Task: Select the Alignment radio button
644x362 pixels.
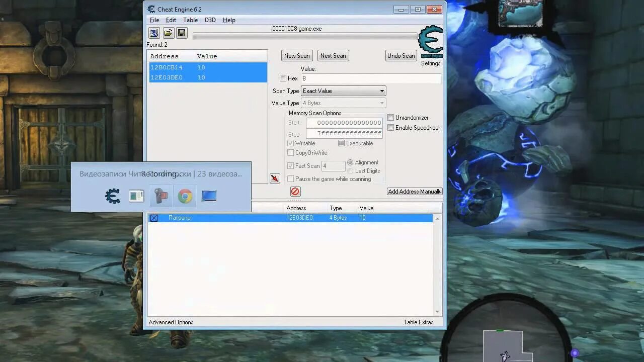Action: click(x=350, y=162)
